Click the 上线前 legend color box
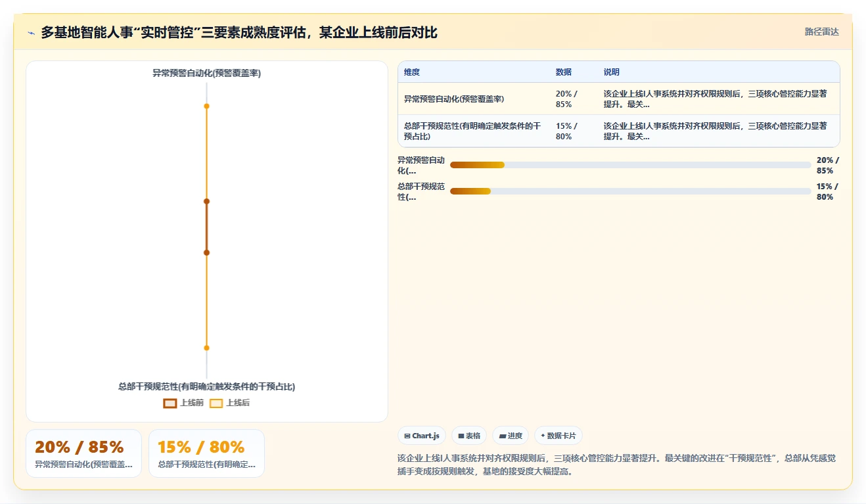Viewport: 866px width, 504px height. pos(170,403)
